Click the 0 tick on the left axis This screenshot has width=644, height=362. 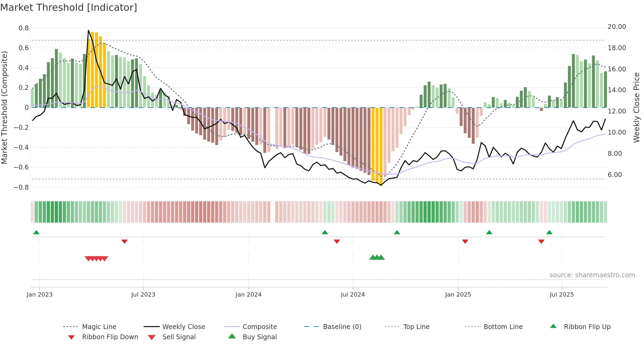[27, 108]
